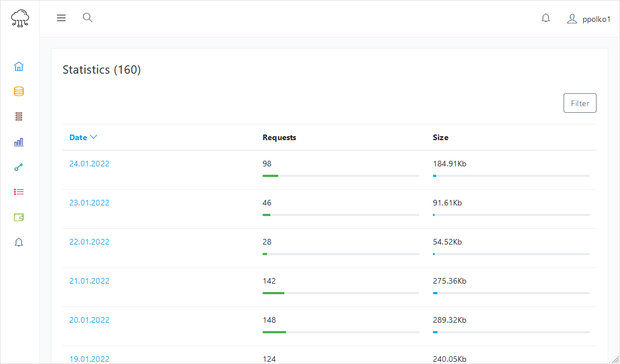This screenshot has width=620, height=364.
Task: Open the green wallet icon in sidebar
Action: pos(19,217)
